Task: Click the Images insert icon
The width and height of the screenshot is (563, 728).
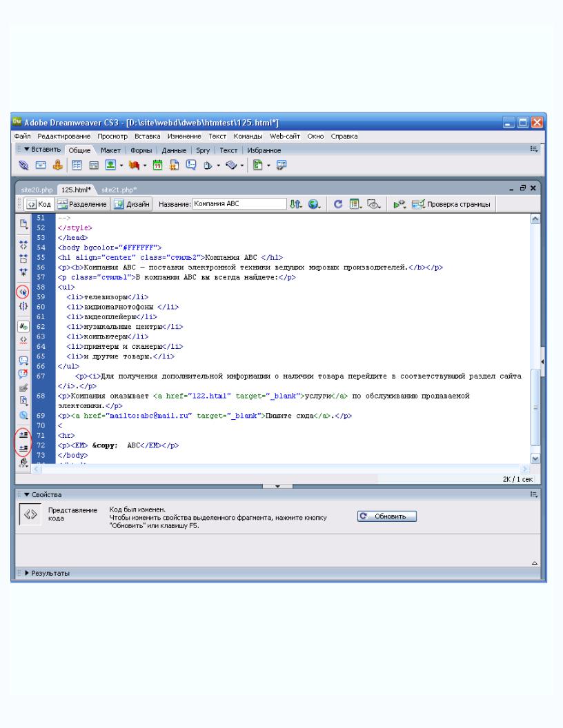Action: click(x=110, y=165)
